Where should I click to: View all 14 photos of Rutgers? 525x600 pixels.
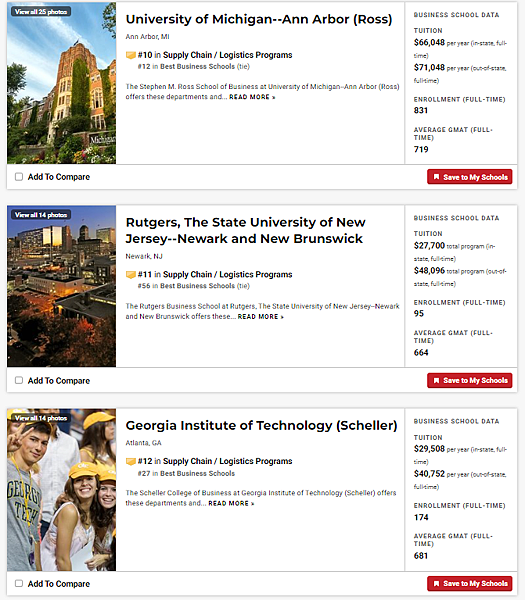point(41,215)
